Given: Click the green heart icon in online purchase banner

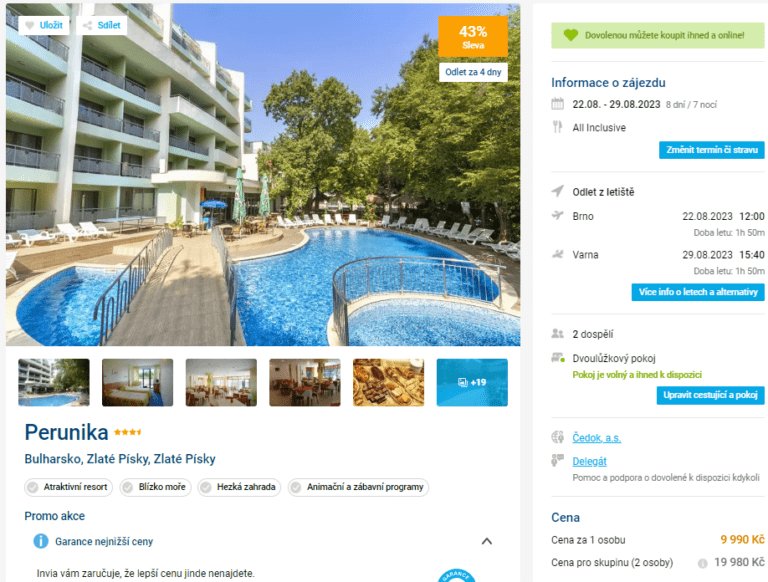Looking at the screenshot, I should (571, 35).
